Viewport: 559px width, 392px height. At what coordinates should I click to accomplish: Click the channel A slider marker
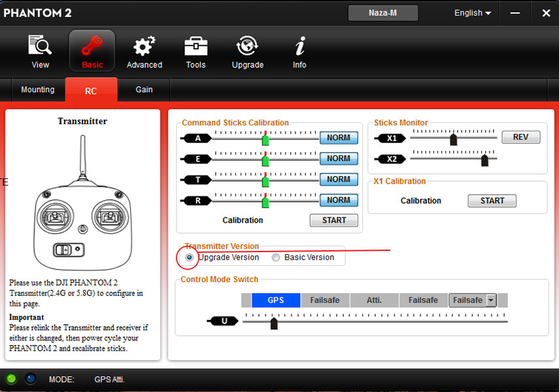tap(265, 139)
